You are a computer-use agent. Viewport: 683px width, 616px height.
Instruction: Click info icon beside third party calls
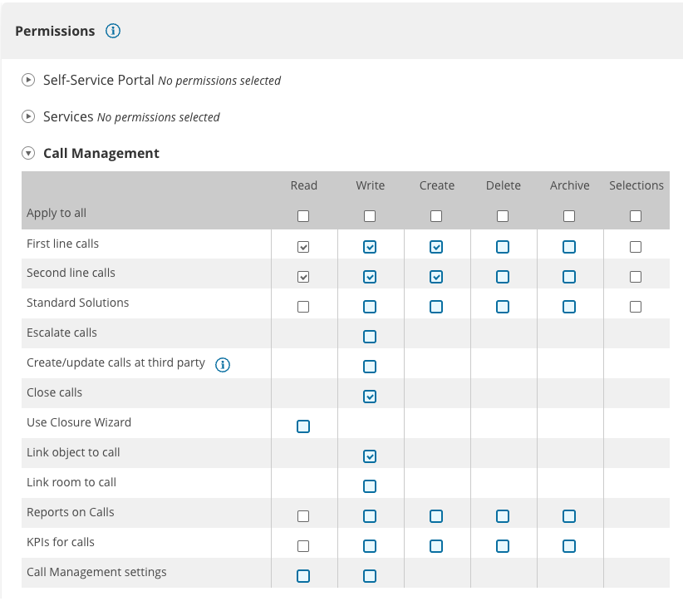pos(223,364)
